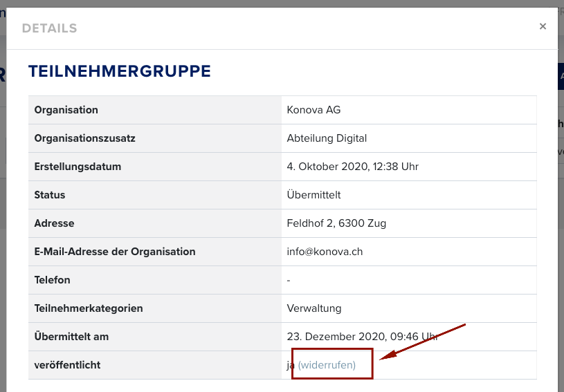
Task: Click the email info@konova.ch
Action: pos(325,252)
